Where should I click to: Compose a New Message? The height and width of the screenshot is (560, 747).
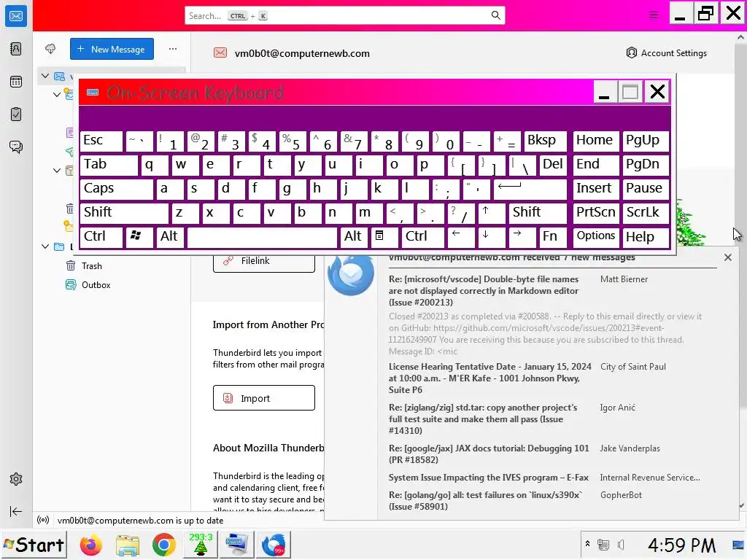pos(112,49)
